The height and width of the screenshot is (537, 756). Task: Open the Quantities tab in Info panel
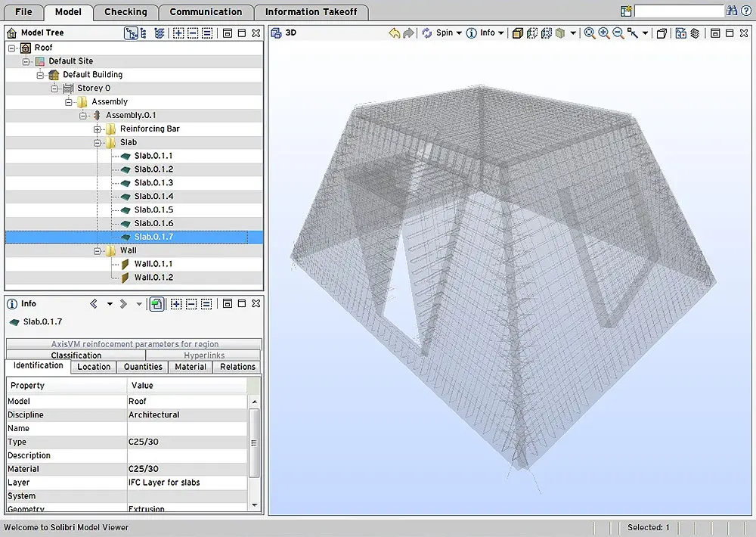pyautogui.click(x=143, y=367)
